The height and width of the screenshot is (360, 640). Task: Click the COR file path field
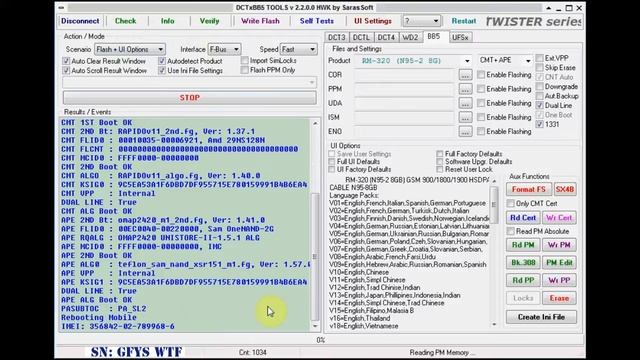[404, 75]
